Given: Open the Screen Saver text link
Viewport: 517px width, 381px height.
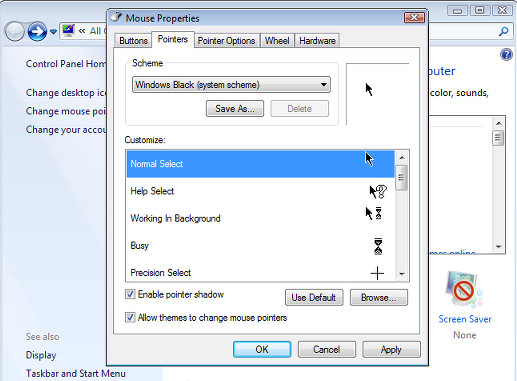Looking at the screenshot, I should 465,319.
